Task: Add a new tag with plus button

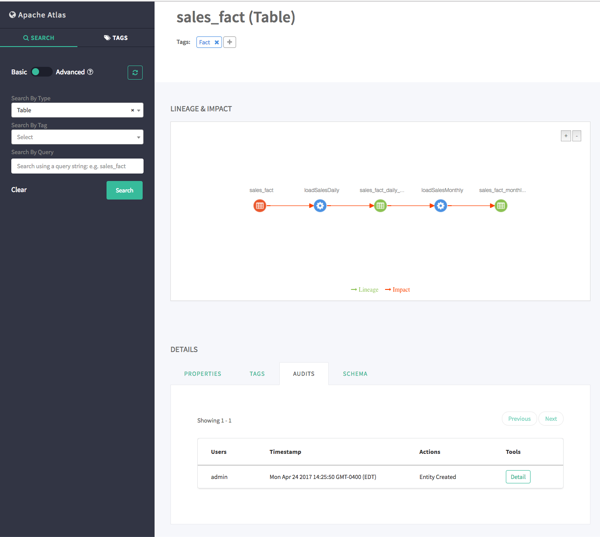Action: coord(230,42)
